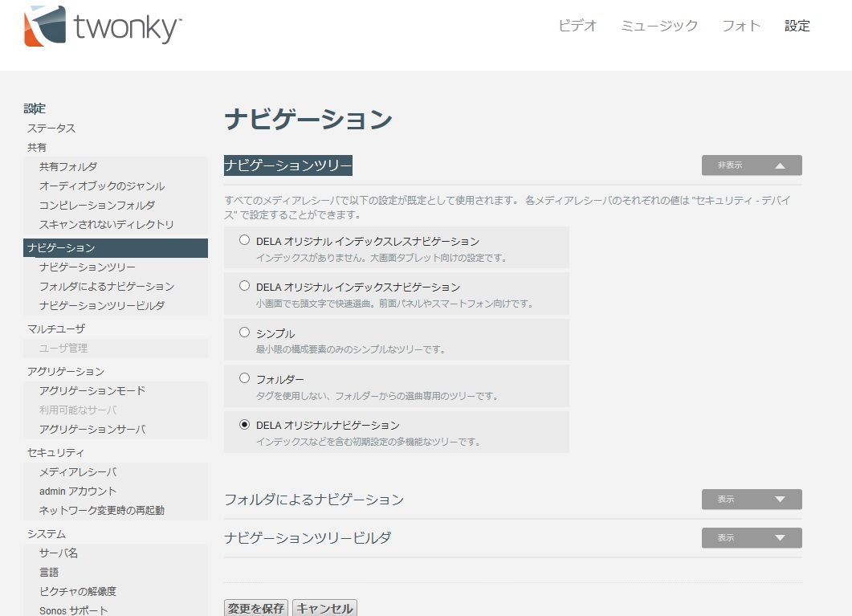This screenshot has width=852, height=616.
Task: Open システム in sidebar
Action: coord(47,534)
